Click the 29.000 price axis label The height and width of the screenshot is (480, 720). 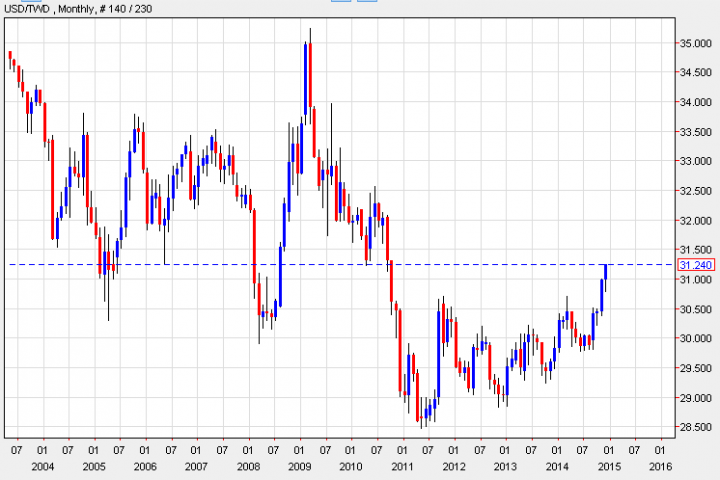click(695, 398)
